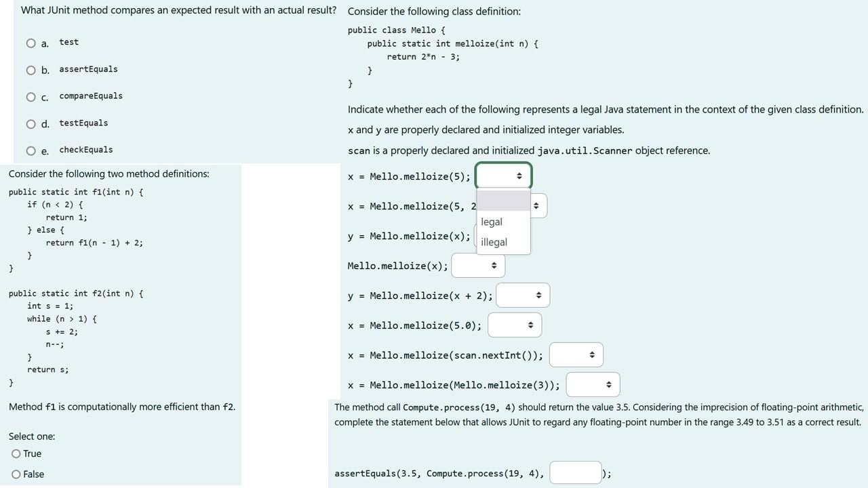Select False for the f1 efficiency question
The height and width of the screenshot is (488, 868).
[16, 474]
